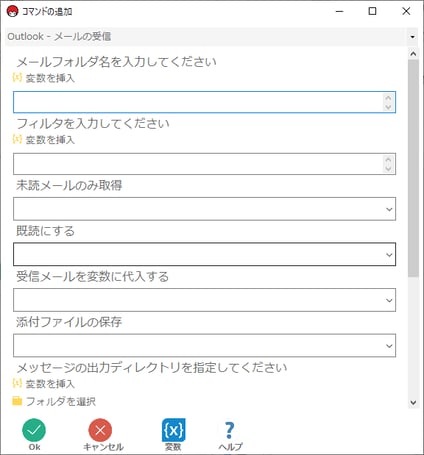Maximize the コマンドの追加 window
The image size is (424, 455).
point(372,11)
